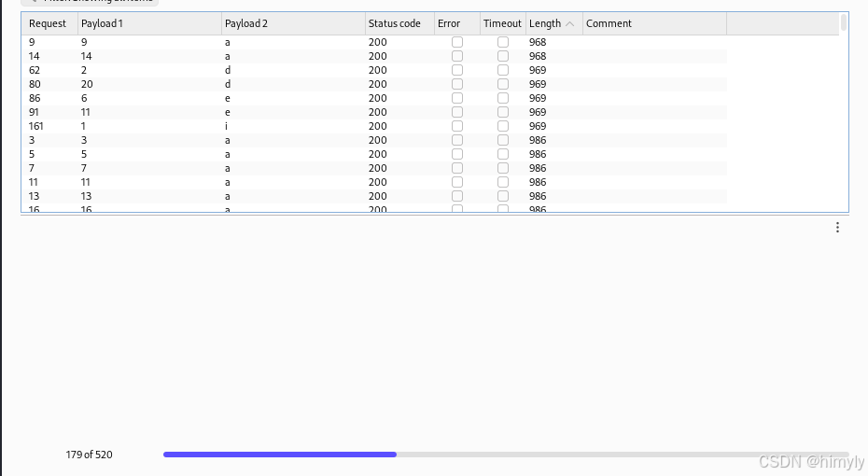
Task: Toggle the Timeout checkbox for request 91
Action: coord(503,112)
